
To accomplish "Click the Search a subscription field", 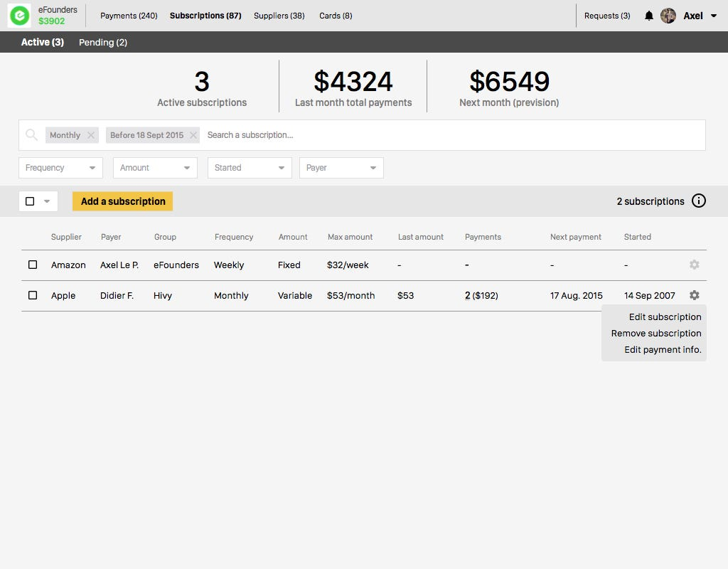I will [x=448, y=135].
